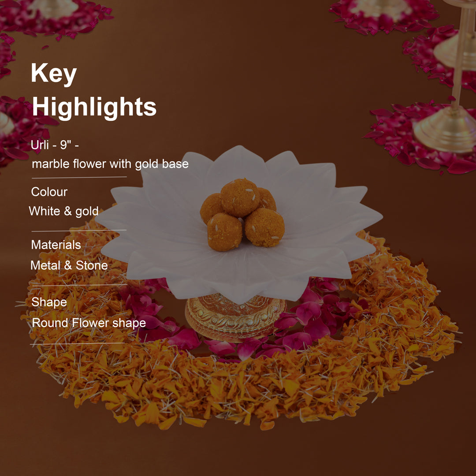
Task: Click the Materials label
Action: pos(56,245)
